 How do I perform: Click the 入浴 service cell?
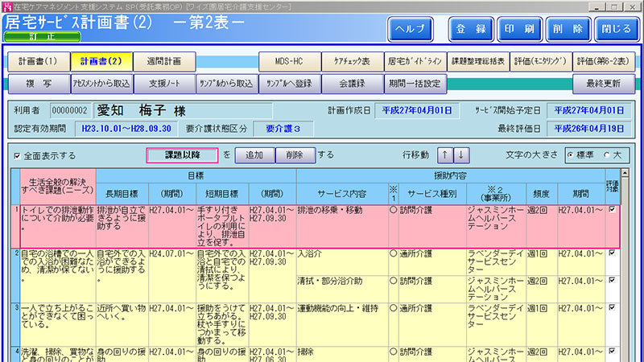(x=342, y=262)
